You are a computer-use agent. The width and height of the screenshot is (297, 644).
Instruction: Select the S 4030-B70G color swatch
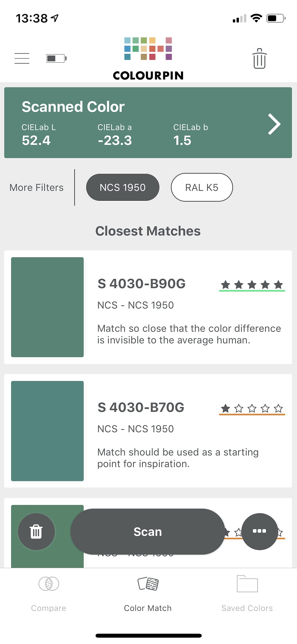48,431
